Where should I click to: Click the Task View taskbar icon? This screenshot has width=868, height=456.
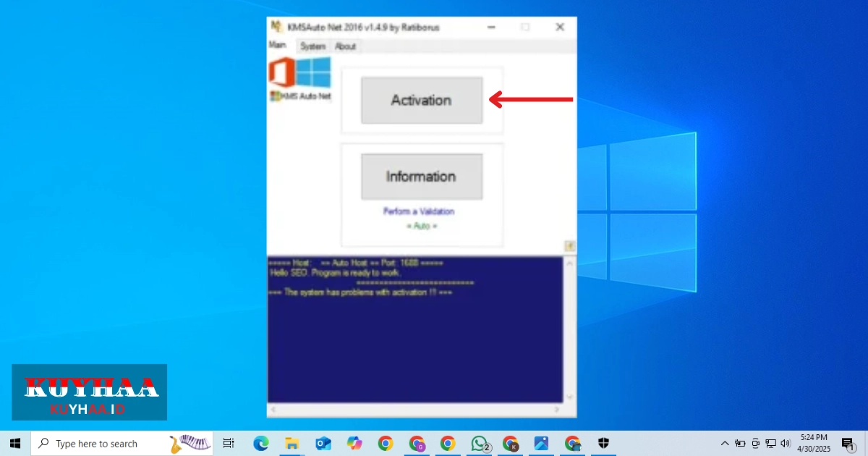click(229, 444)
